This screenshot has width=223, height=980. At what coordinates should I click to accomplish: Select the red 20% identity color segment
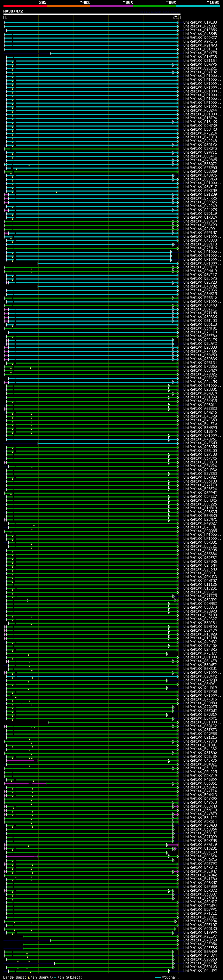25,6
